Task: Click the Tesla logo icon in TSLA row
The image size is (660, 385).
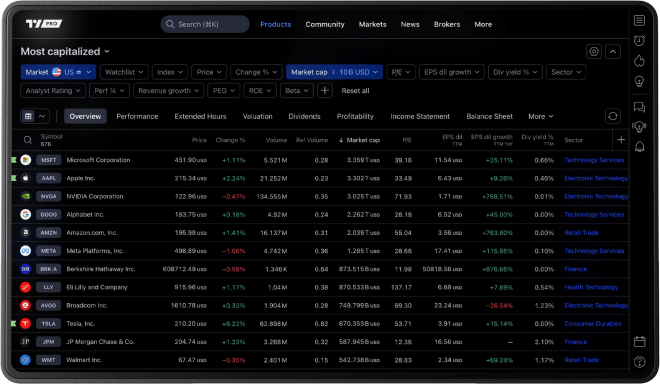Action: 26,323
